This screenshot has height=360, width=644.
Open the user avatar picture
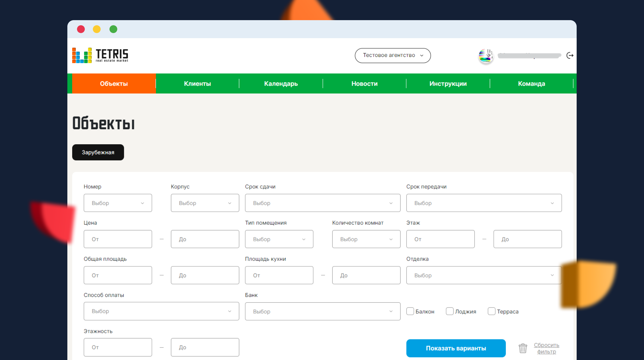click(486, 56)
